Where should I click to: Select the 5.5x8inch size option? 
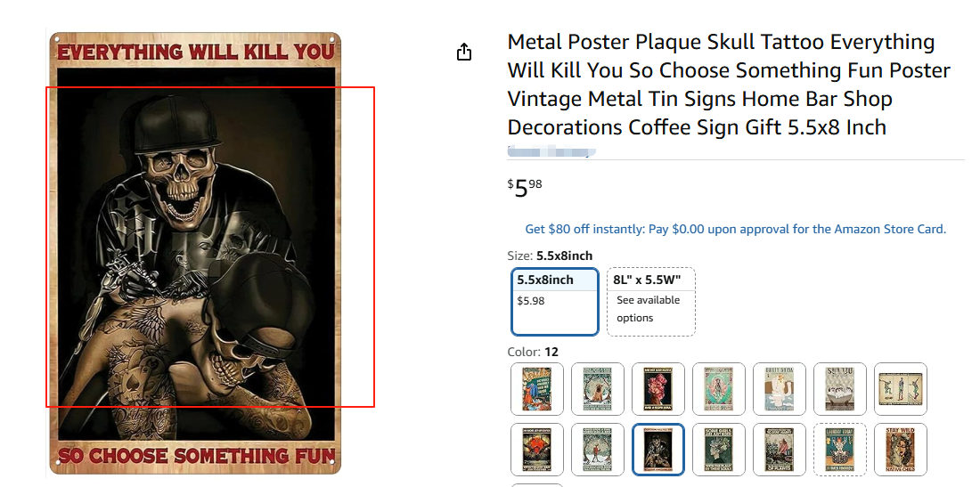[555, 301]
